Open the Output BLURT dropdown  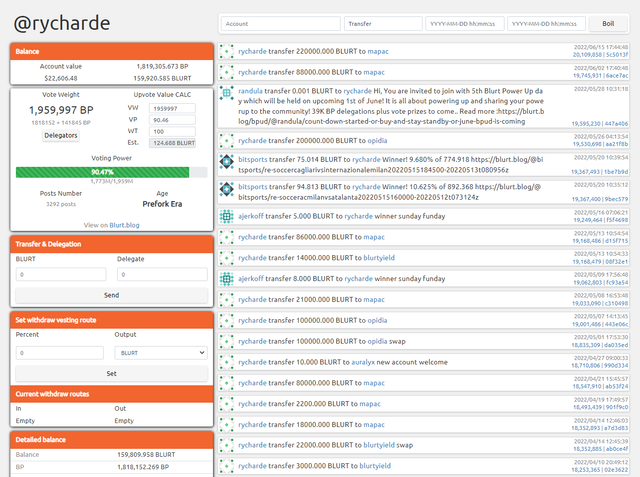161,353
